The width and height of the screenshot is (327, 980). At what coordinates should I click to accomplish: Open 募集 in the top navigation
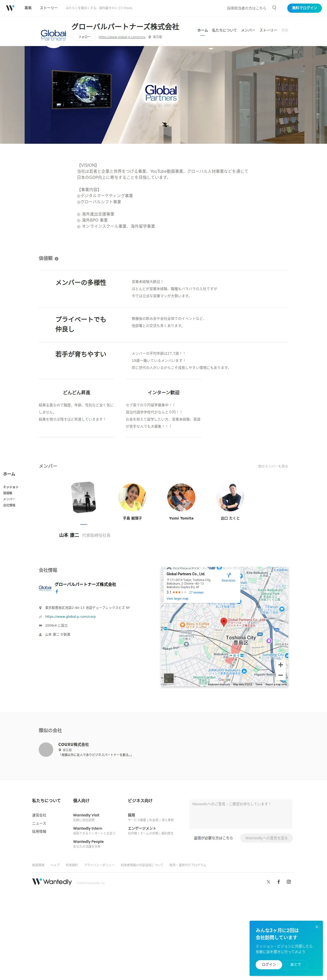(28, 8)
